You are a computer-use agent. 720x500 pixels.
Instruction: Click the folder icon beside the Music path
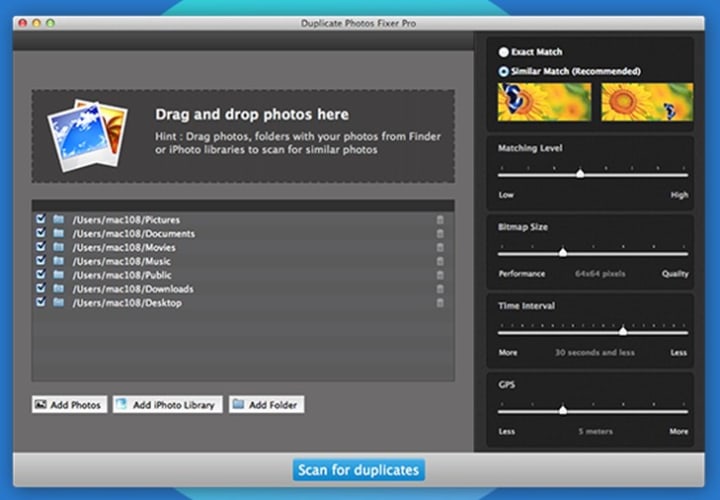coord(58,260)
